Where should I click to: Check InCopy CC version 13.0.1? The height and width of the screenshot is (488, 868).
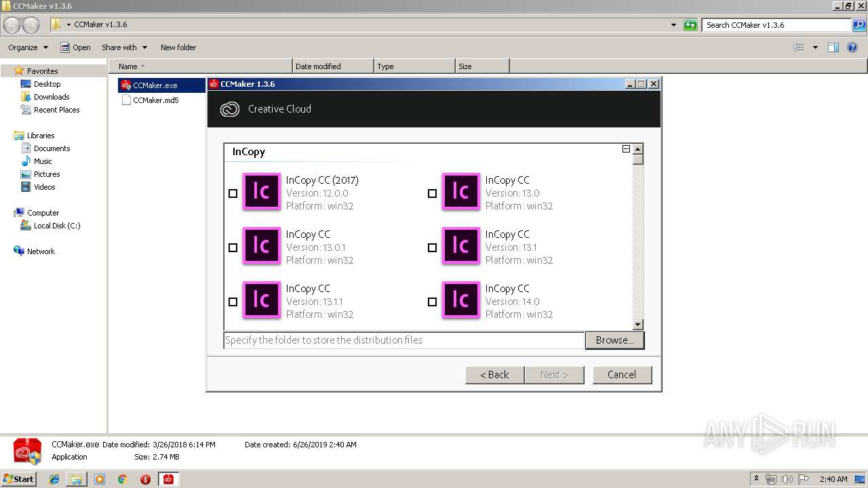coord(233,247)
